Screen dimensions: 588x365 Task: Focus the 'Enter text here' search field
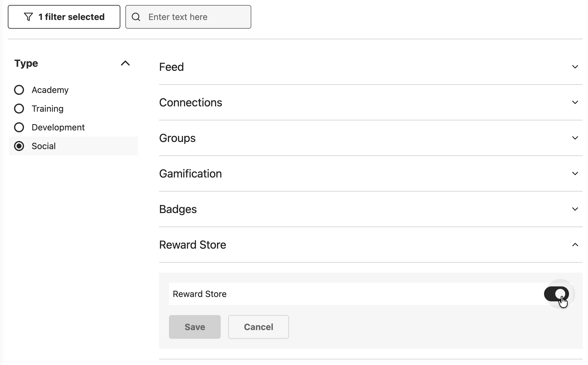click(188, 17)
